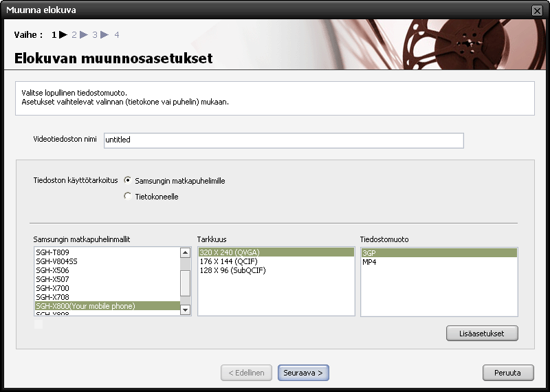Select SGH-X507 in the phone model list
Viewport: 550px width, 392px height.
(107, 279)
